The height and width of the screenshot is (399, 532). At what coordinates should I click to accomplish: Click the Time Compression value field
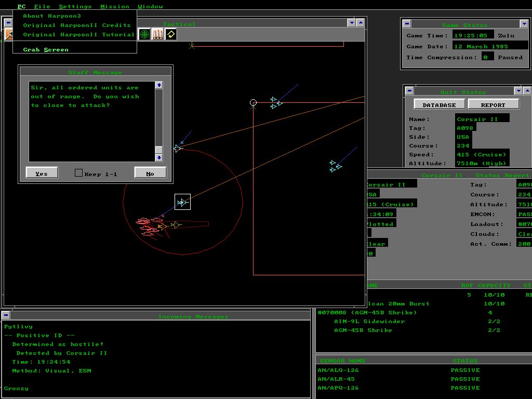[x=486, y=57]
